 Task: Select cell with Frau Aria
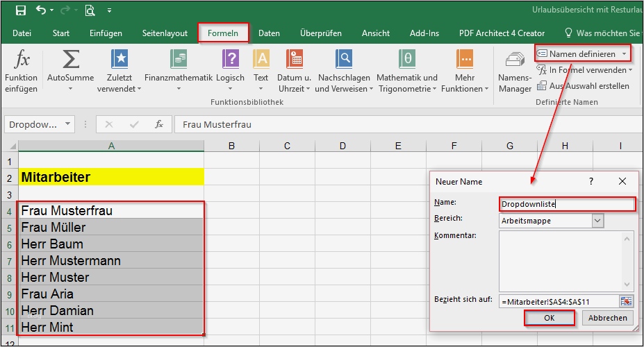click(111, 294)
